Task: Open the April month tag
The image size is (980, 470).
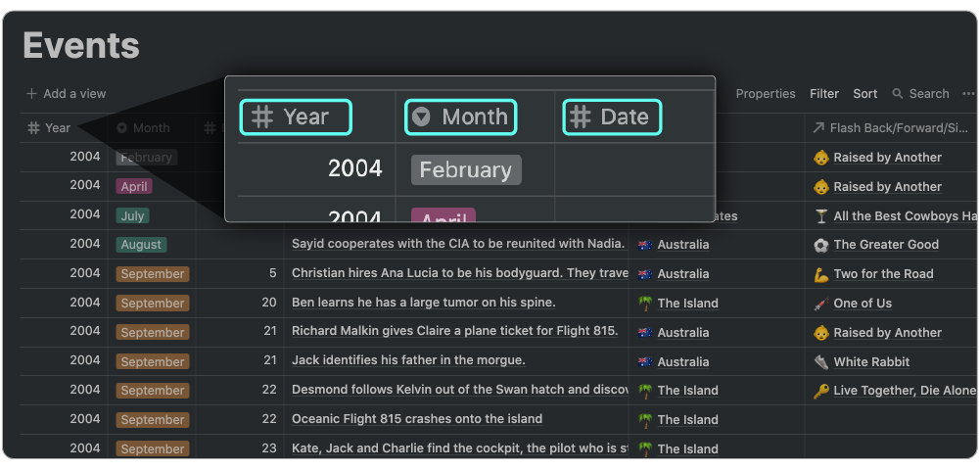Action: [x=134, y=187]
